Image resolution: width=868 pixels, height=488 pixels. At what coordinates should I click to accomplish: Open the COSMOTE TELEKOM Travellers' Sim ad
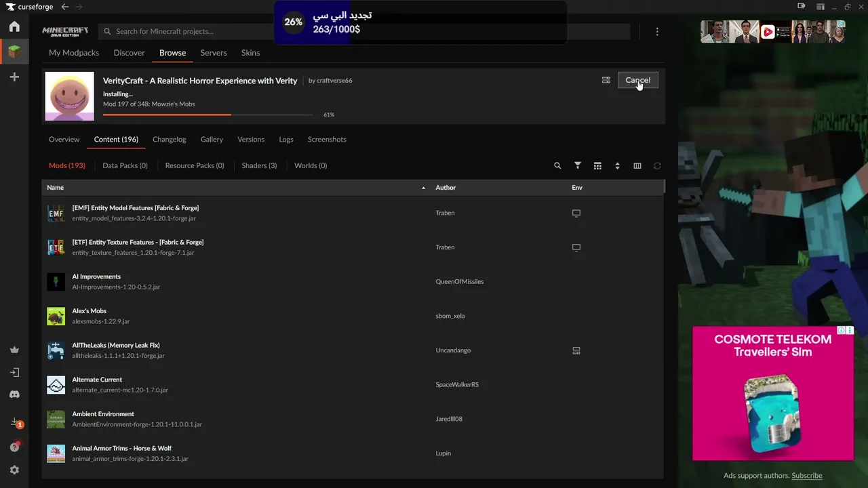[773, 393]
